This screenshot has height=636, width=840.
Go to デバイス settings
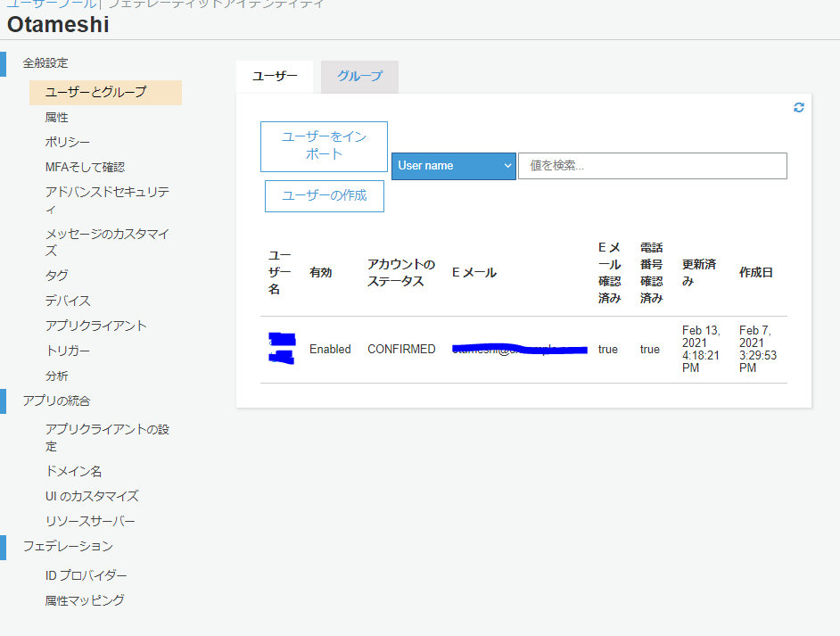coord(68,301)
